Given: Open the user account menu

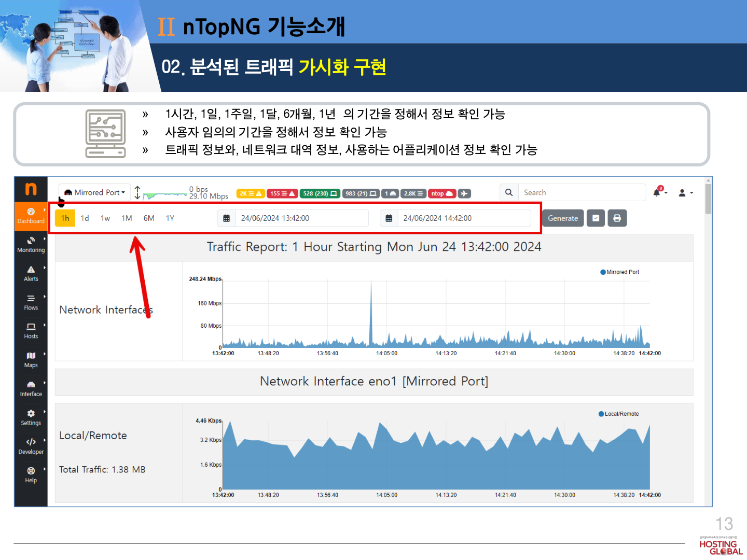Looking at the screenshot, I should tap(686, 193).
